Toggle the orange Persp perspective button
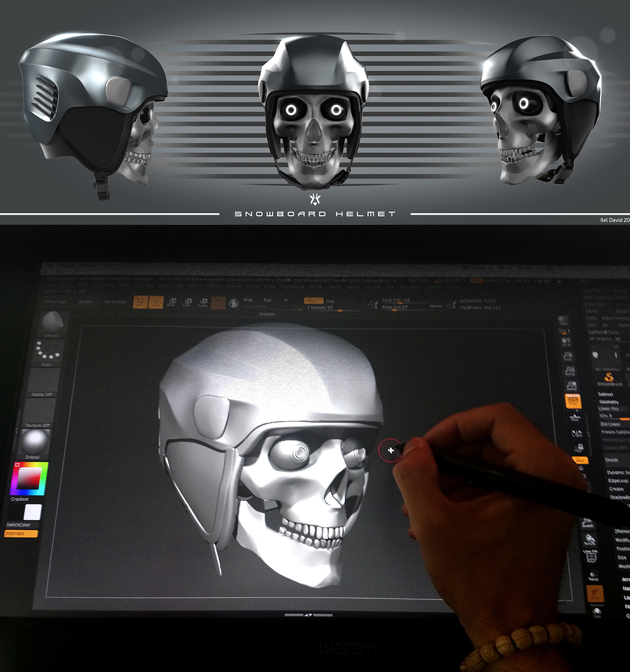Screen dimensions: 630x672 573,402
